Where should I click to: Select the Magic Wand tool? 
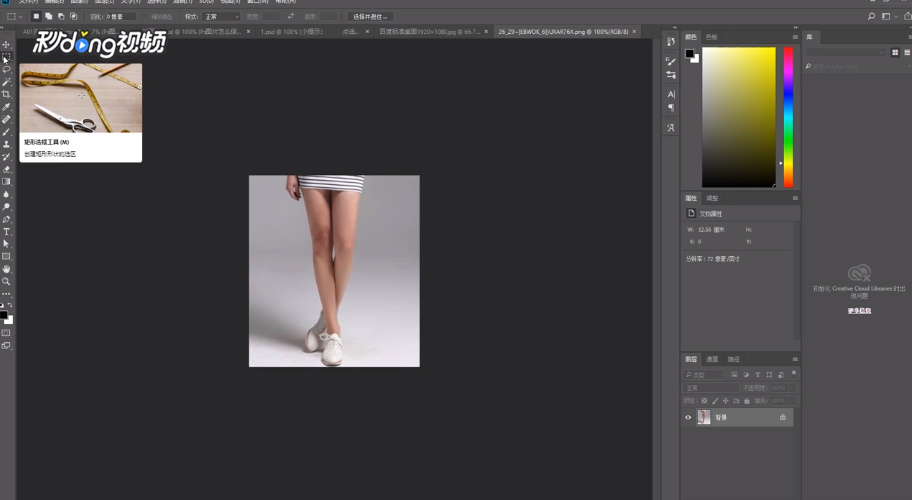click(6, 82)
